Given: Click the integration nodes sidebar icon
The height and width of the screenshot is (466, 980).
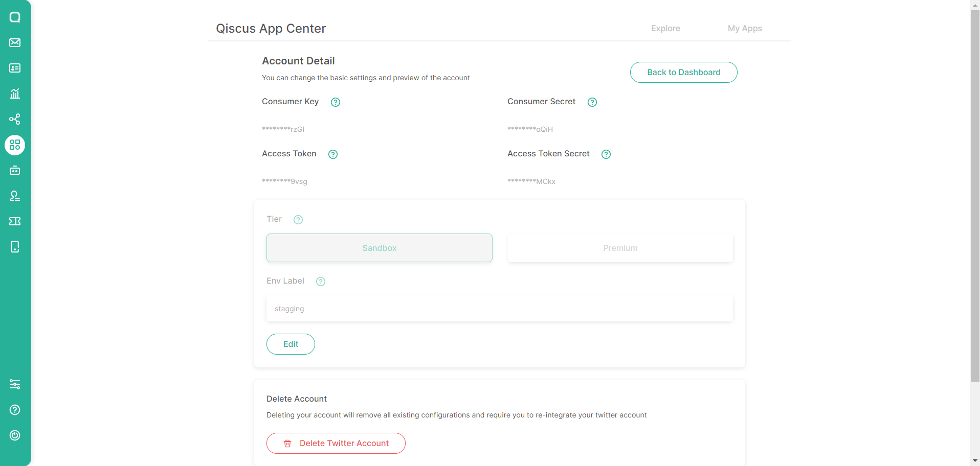Looking at the screenshot, I should [15, 119].
